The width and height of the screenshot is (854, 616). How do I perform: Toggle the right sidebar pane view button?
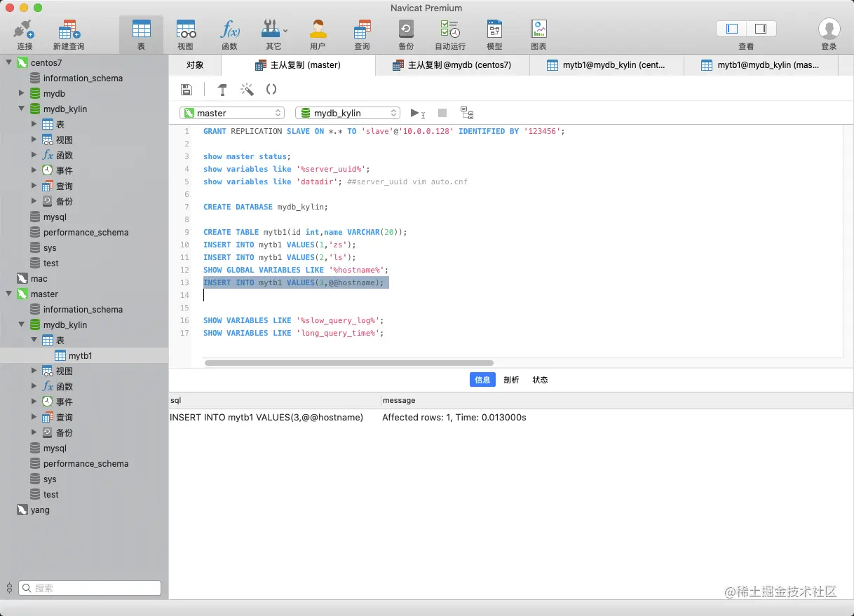(x=761, y=29)
